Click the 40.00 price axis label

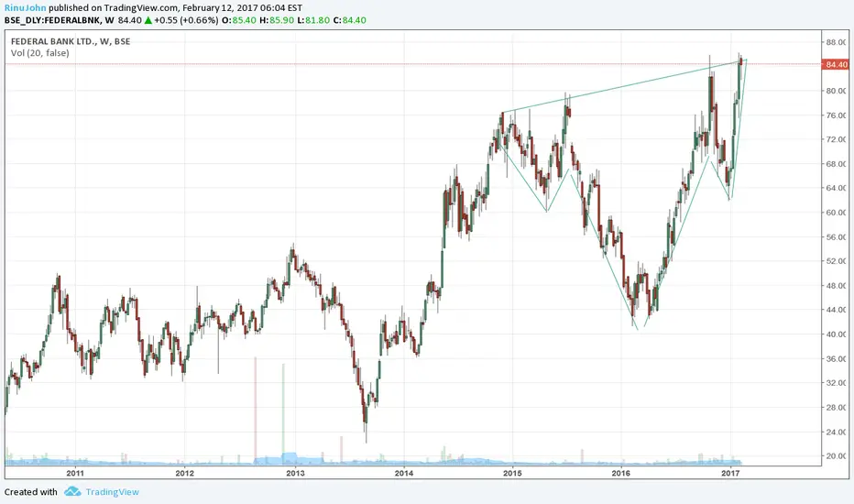tap(836, 334)
